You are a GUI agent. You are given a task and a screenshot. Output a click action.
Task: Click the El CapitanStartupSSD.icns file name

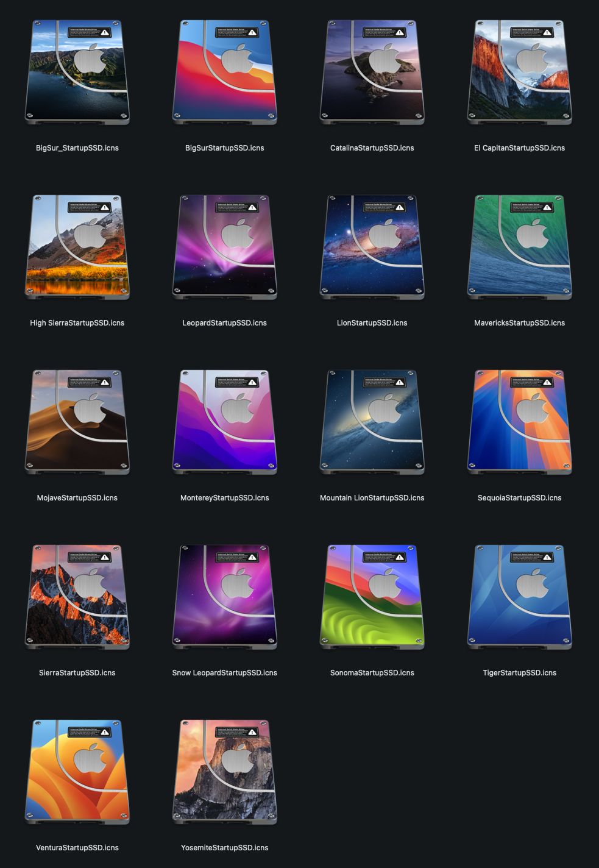[520, 148]
